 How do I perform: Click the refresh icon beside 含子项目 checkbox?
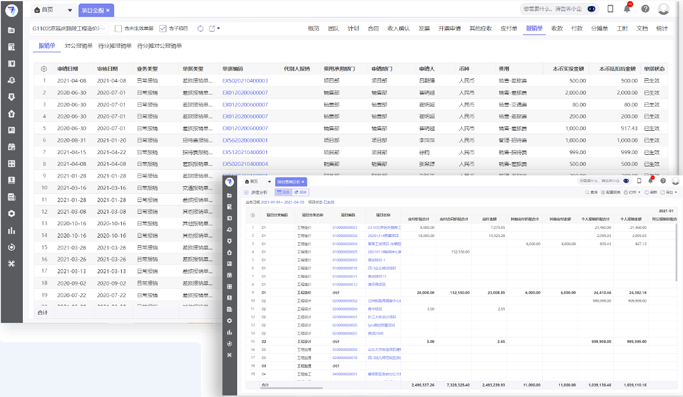(200, 28)
